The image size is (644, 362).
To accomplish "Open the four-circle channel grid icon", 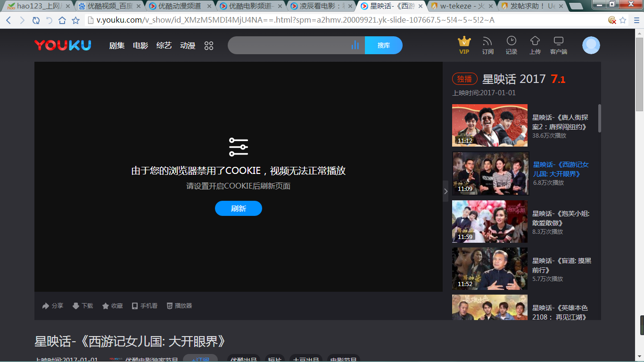I will [x=209, y=46].
